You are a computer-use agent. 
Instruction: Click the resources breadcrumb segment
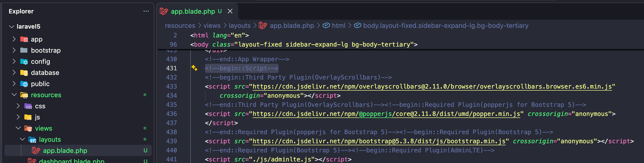tap(180, 26)
